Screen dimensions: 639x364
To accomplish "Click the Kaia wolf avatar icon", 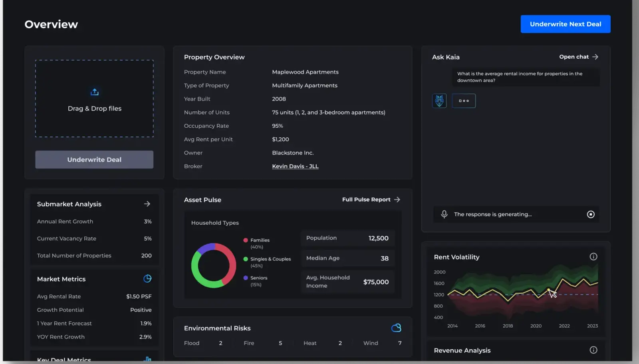I will (x=439, y=101).
